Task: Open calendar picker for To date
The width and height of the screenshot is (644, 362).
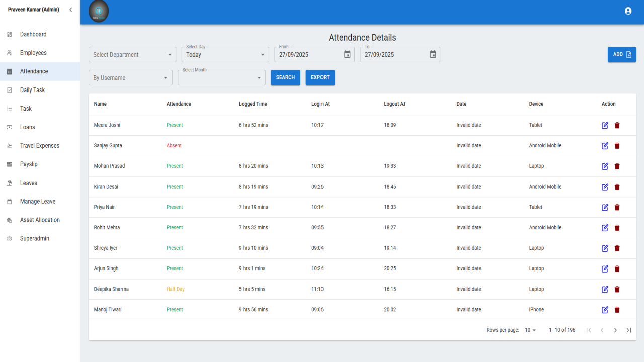Action: 433,54
